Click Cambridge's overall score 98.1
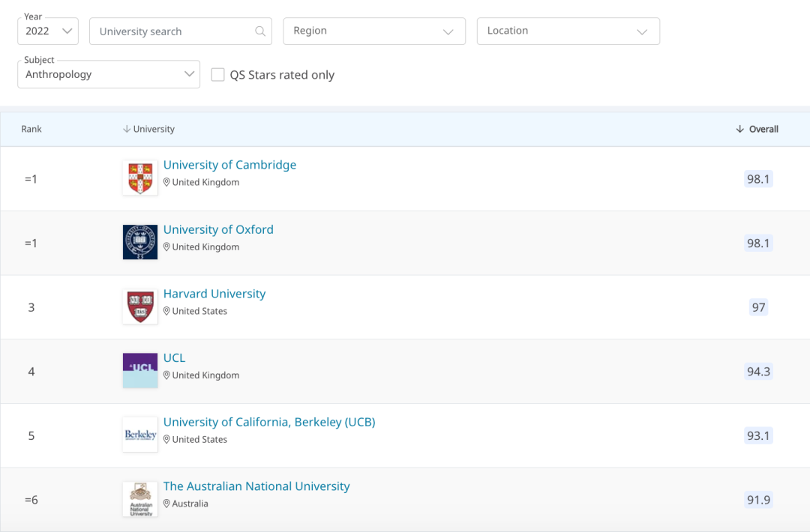Viewport: 810px width, 532px height. [x=758, y=179]
